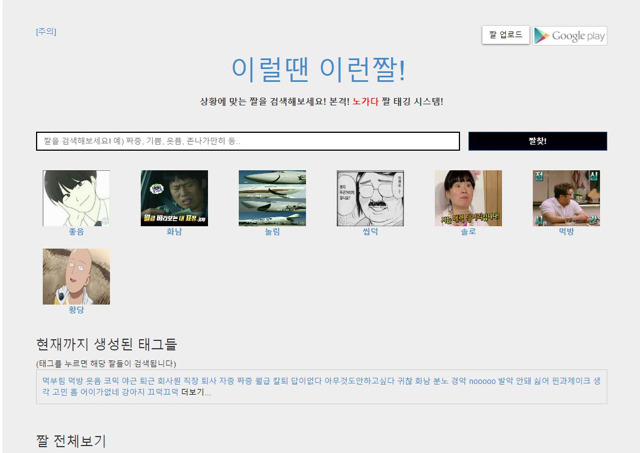Screen dimensions: 640x453
Task: Select the 회사원 tag
Action: [169, 381]
